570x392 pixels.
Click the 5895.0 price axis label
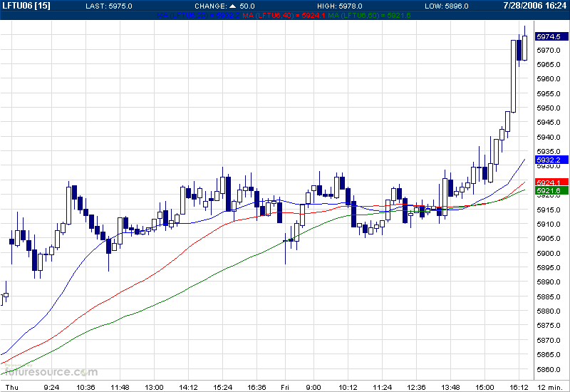click(x=549, y=267)
